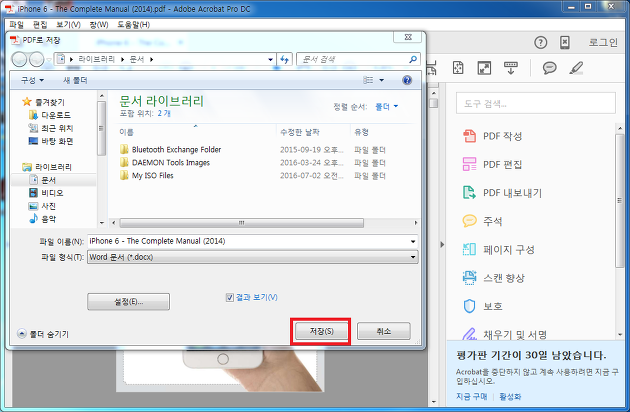Open the Help (도움말) menu in Acrobat
The width and height of the screenshot is (630, 412).
point(133,25)
